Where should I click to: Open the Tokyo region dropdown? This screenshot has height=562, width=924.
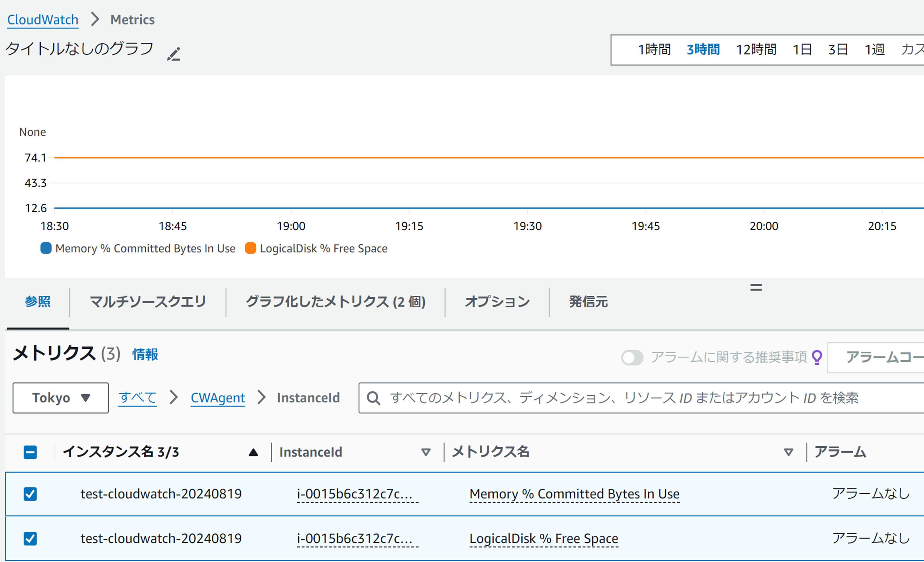pyautogui.click(x=61, y=398)
